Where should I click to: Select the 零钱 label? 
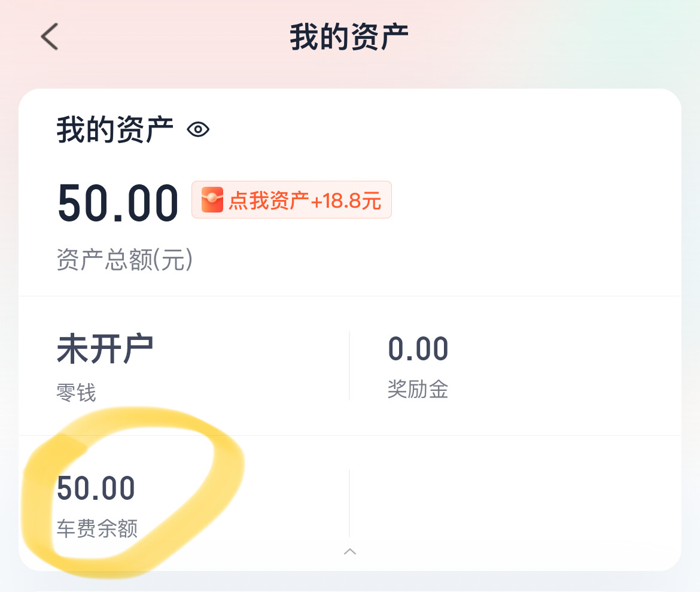(x=76, y=393)
